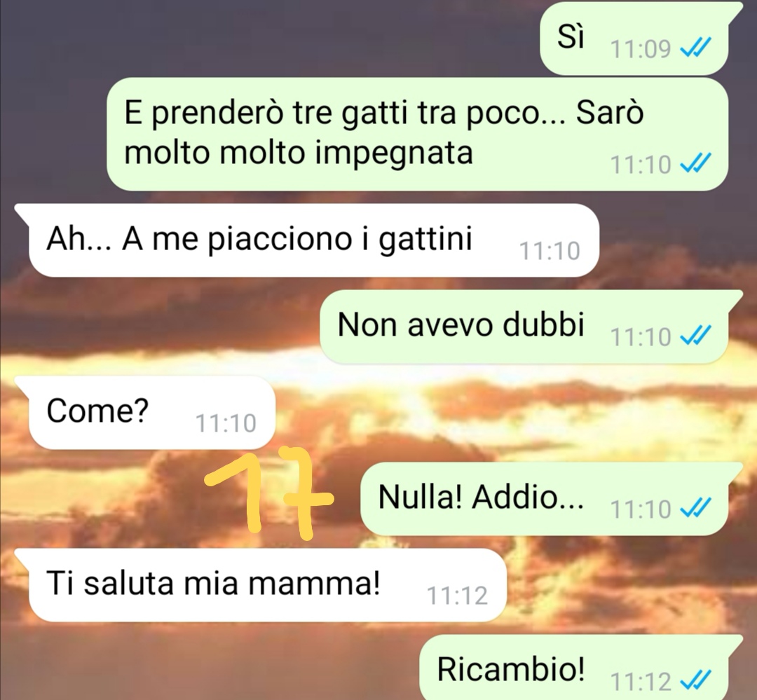Tap the 11:10 timestamp on "Come?"
Image resolution: width=757 pixels, height=700 pixels.
coord(226,423)
